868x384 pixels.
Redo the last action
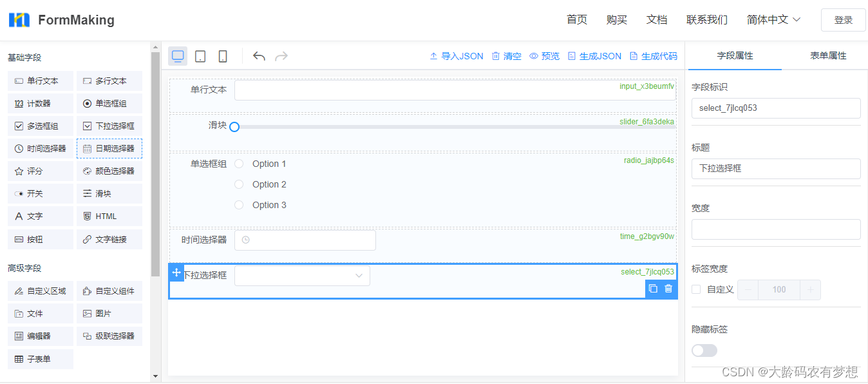pos(281,56)
